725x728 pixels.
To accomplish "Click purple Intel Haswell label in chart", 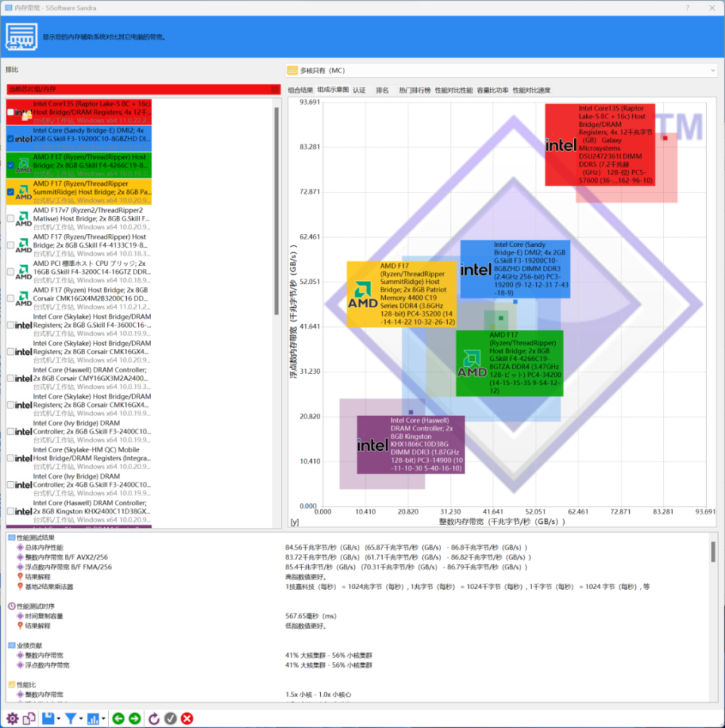I will [411, 445].
